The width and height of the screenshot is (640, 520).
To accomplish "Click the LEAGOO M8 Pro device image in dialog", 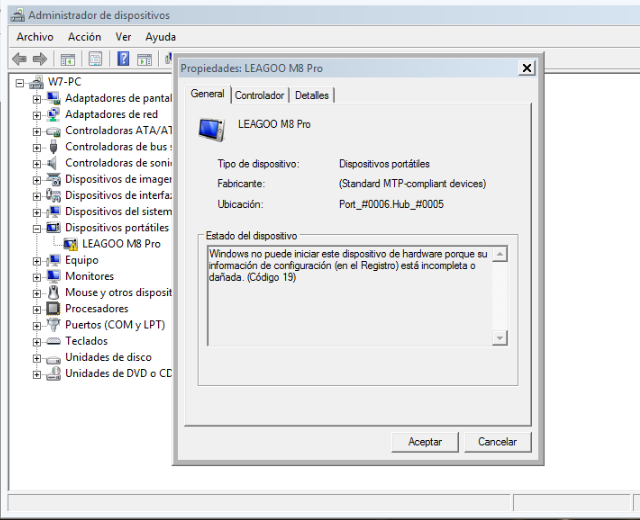I will [212, 129].
